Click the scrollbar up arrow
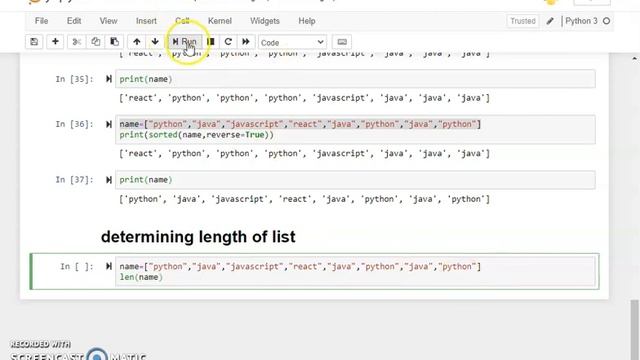640x360 pixels. click(x=634, y=59)
